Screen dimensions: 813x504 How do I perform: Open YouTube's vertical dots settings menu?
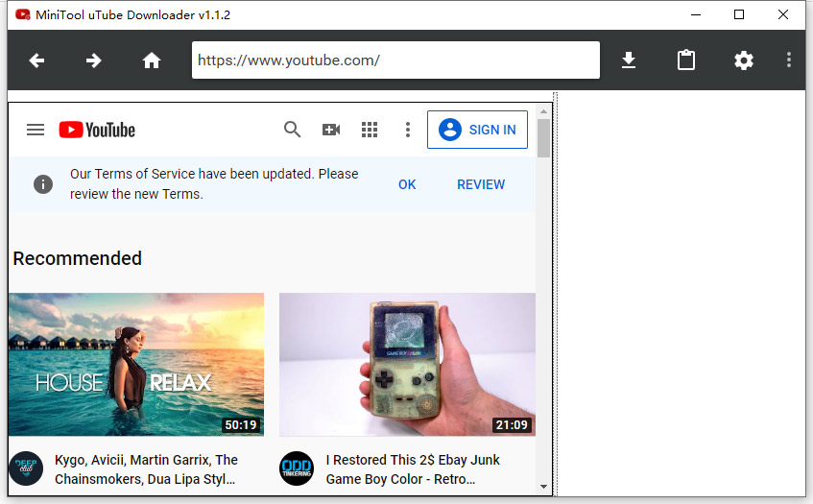click(x=408, y=130)
